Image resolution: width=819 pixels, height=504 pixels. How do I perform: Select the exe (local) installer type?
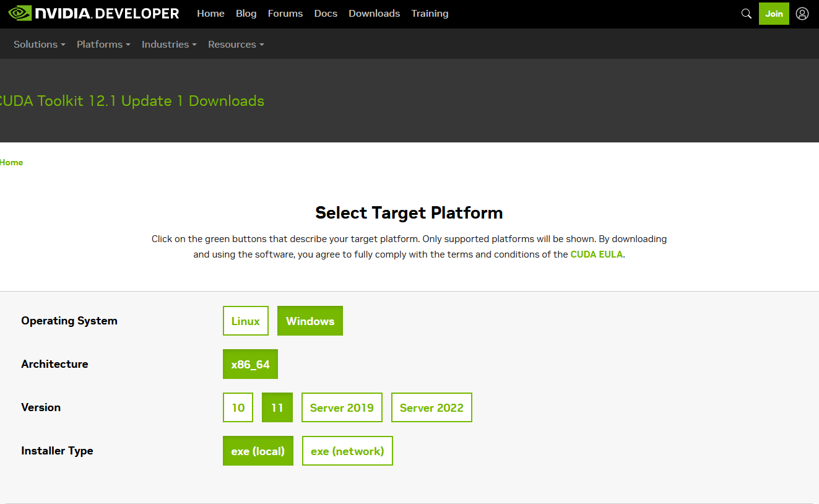258,451
